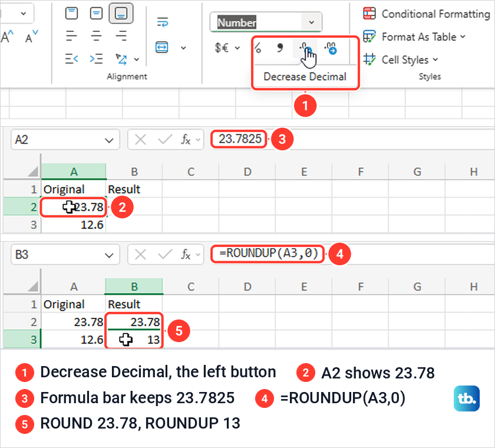
Task: Apply Top Align to the cell
Action: tap(71, 14)
